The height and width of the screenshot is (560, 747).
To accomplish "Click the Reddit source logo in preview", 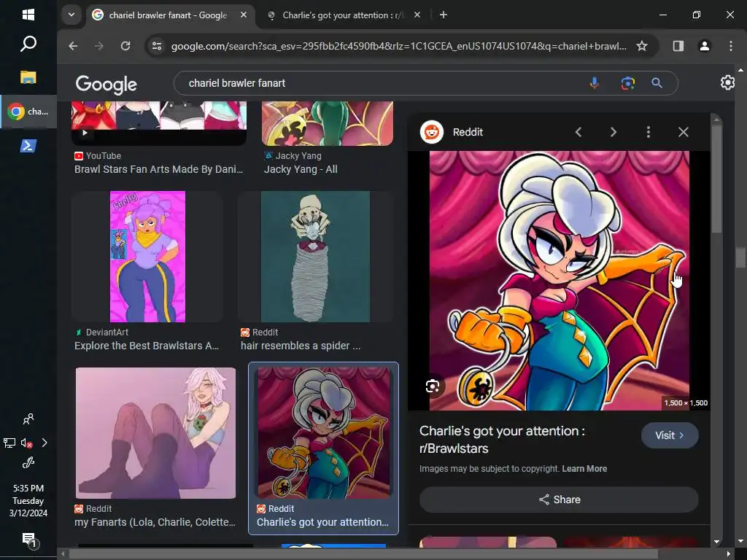I will click(432, 132).
